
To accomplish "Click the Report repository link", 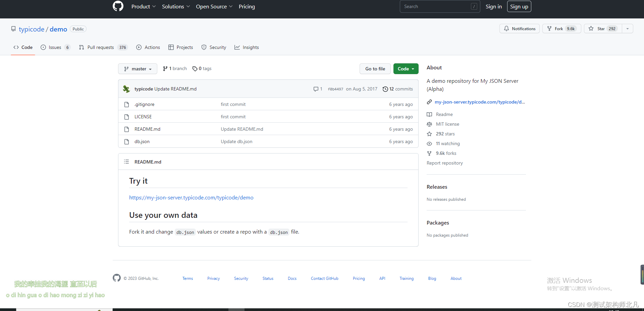I will tap(444, 163).
